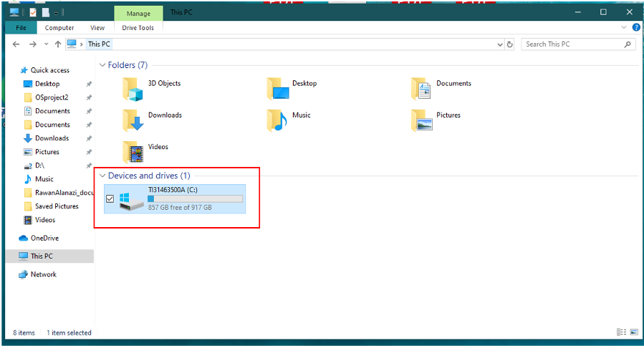Open the Documents folder icon in Folders
This screenshot has width=644, height=346.
pos(421,89)
